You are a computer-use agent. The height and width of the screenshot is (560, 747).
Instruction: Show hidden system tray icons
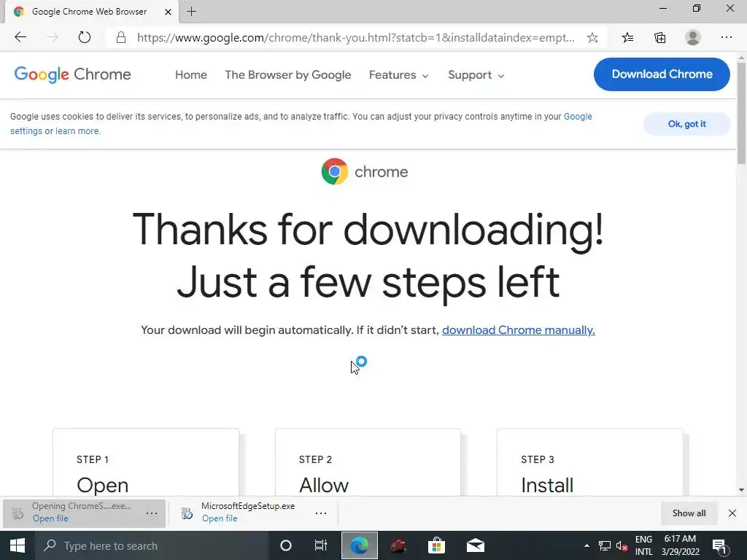click(587, 545)
